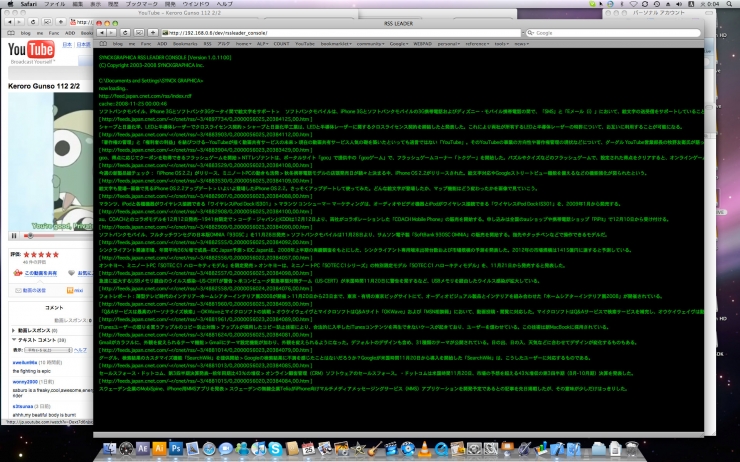The image size is (740, 462).
Task: Open the 'news' bookmarks dropdown
Action: click(x=521, y=43)
